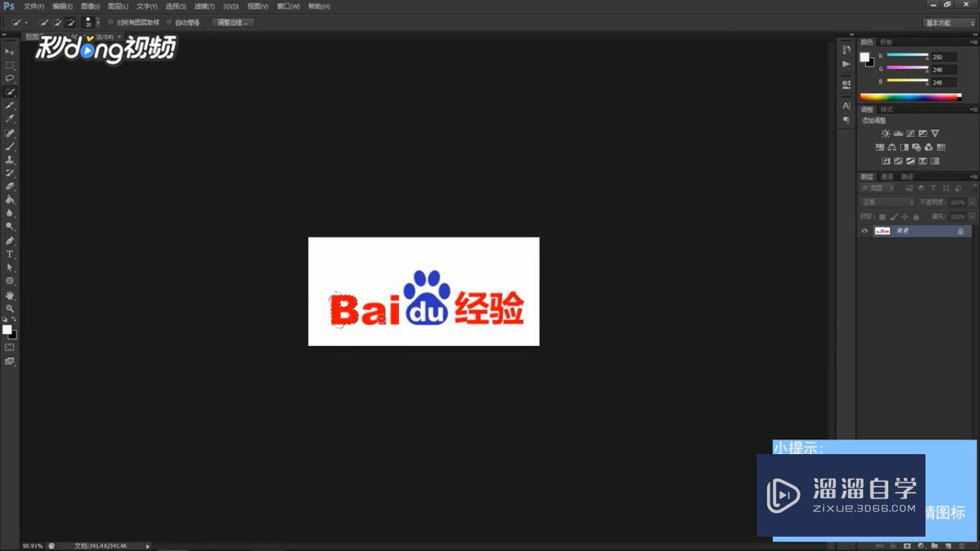This screenshot has width=980, height=551.
Task: Select the Quick Selection tool in toolbox
Action: click(10, 92)
